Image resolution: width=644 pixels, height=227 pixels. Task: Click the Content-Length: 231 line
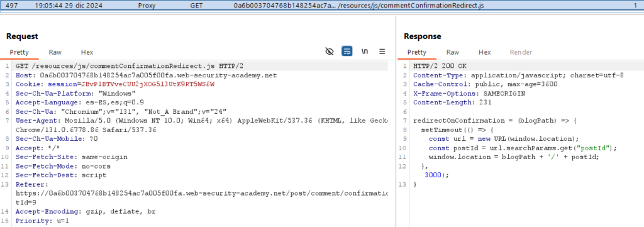[453, 102]
